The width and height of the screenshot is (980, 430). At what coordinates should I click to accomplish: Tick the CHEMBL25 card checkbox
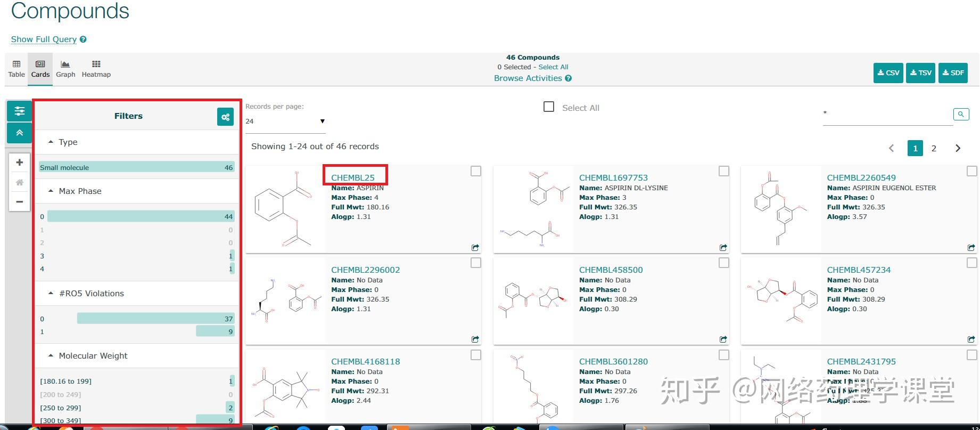point(476,171)
